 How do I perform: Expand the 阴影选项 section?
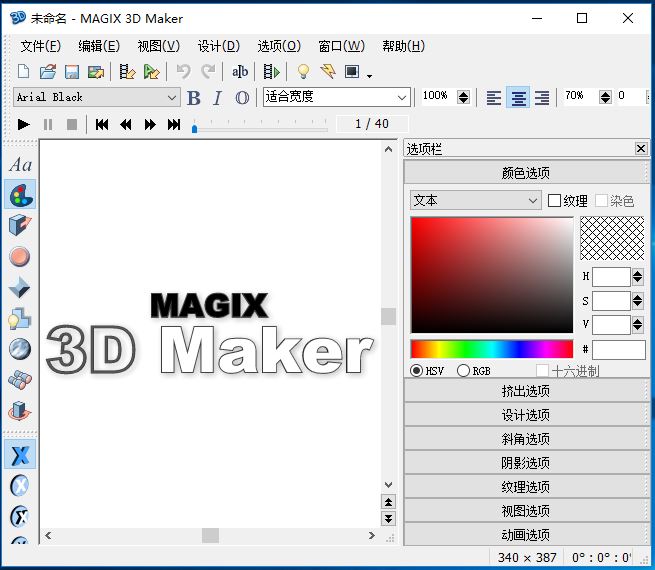tap(526, 463)
